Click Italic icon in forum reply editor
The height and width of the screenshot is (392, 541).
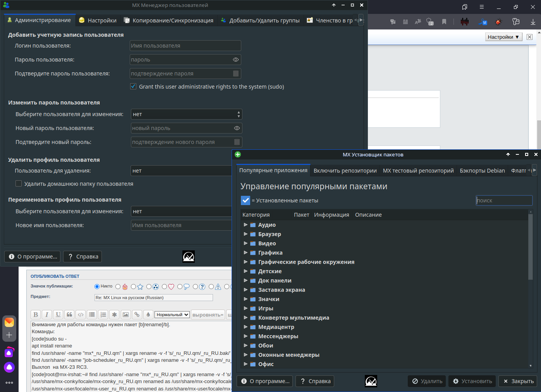pyautogui.click(x=47, y=315)
